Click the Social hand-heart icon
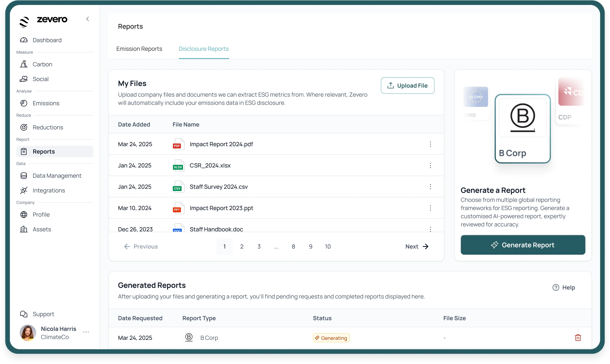 click(x=24, y=79)
